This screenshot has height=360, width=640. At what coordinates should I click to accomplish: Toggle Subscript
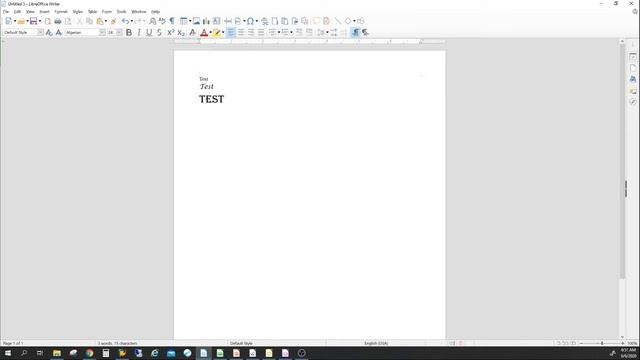pyautogui.click(x=181, y=32)
